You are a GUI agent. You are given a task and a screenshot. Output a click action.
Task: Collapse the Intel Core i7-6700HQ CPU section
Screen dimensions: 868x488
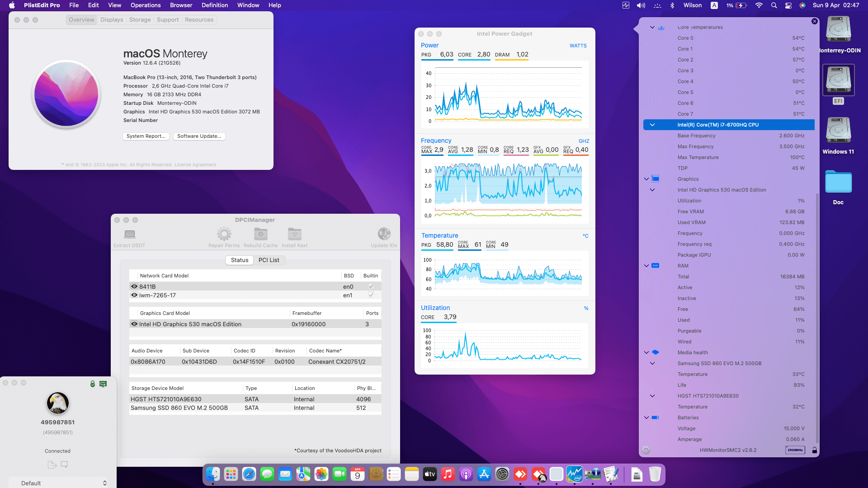pyautogui.click(x=652, y=125)
